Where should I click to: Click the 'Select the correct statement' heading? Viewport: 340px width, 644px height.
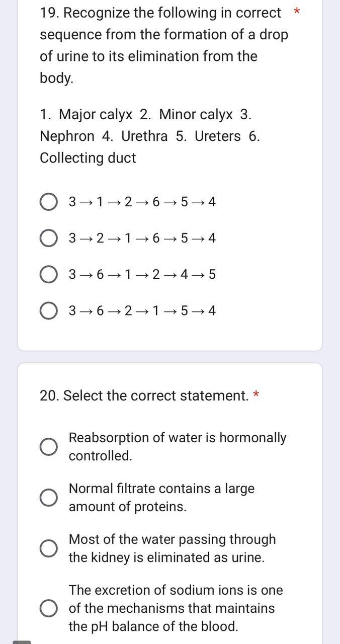tap(144, 395)
